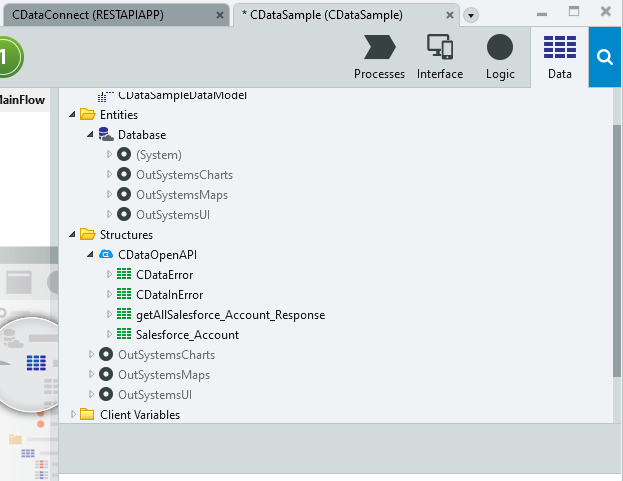Click OutSystemsUI module icon under Structures
623x481 pixels.
pos(106,394)
